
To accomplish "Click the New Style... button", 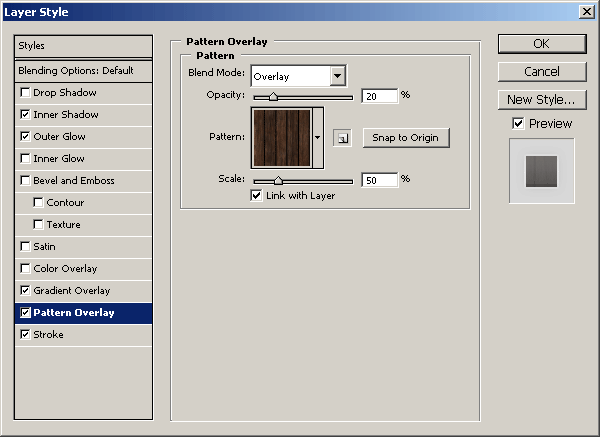I will (x=542, y=100).
